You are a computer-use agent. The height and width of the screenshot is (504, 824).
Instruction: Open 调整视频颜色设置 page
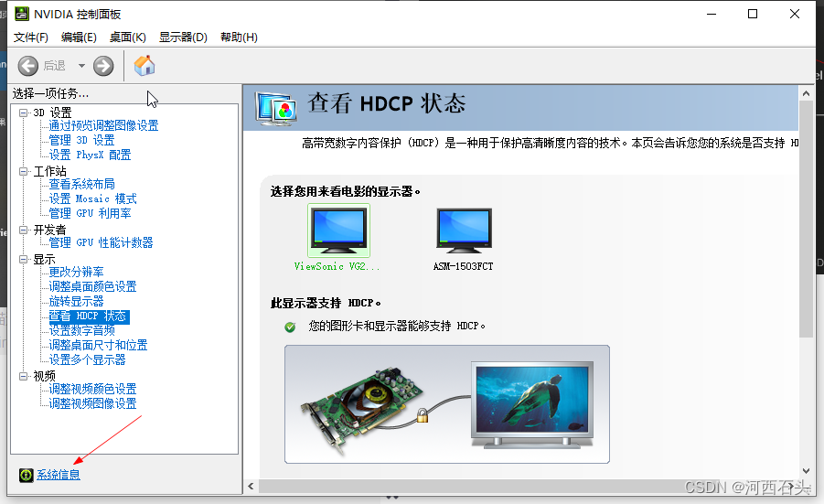tap(92, 390)
